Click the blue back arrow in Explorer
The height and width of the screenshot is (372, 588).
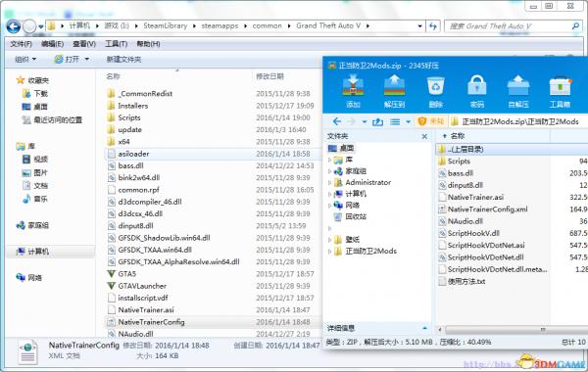[x=14, y=26]
